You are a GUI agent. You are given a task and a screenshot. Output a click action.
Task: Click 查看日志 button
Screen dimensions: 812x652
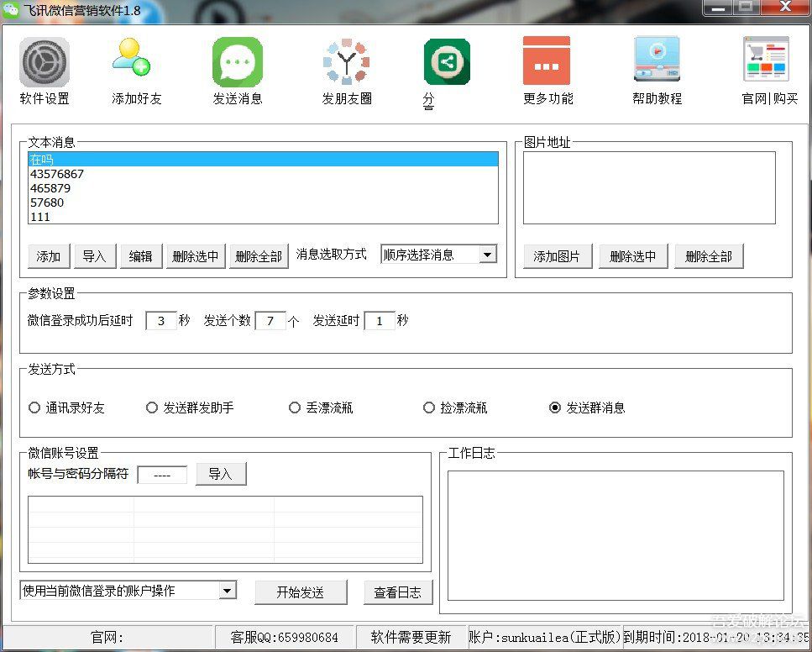(398, 592)
